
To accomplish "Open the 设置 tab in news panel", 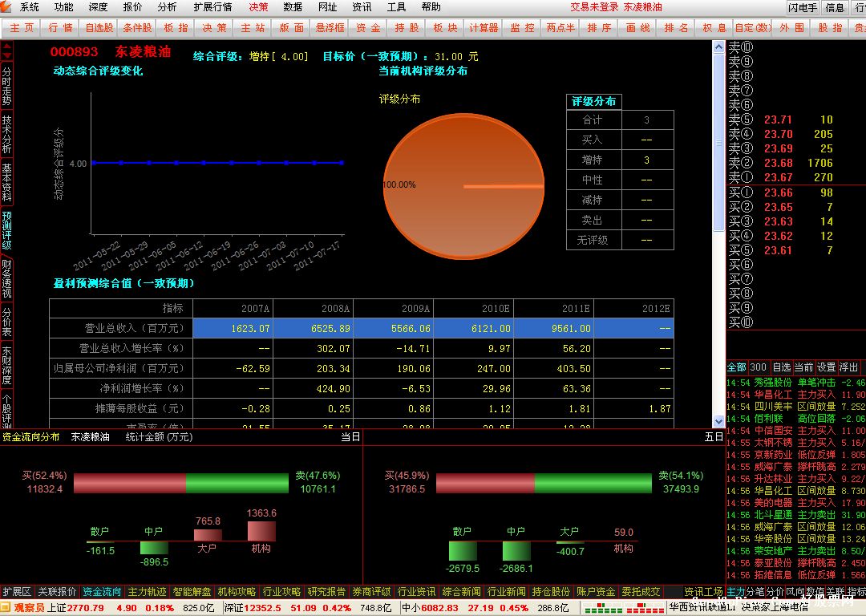I will point(826,367).
